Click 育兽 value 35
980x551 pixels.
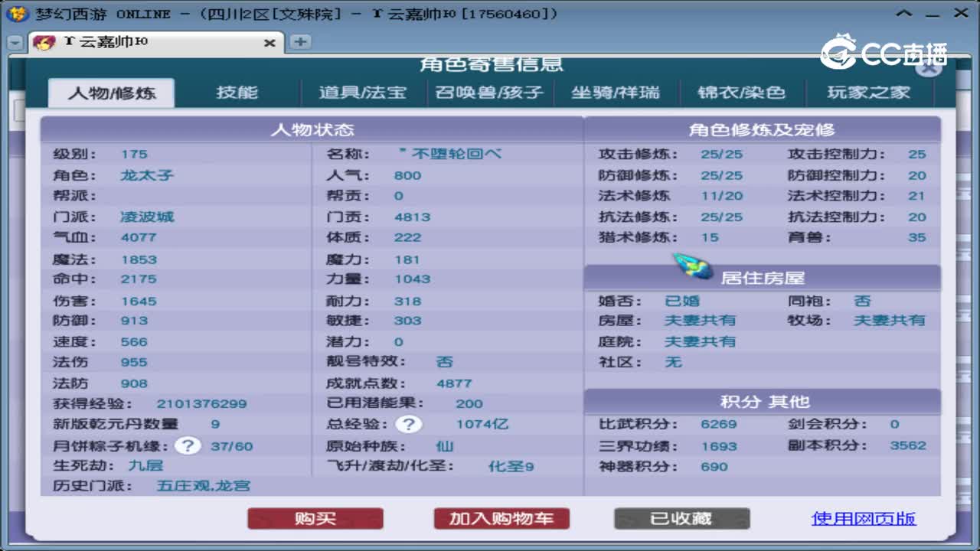[917, 237]
